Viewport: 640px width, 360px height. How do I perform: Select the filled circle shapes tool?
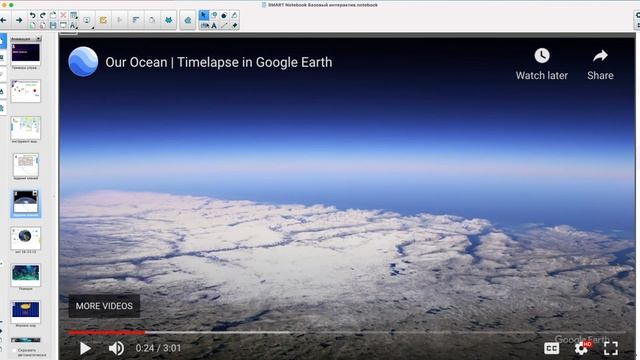[224, 15]
